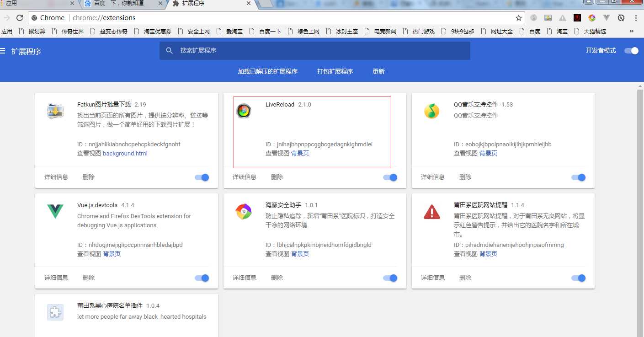
Task: Click 更新 button
Action: click(x=378, y=71)
